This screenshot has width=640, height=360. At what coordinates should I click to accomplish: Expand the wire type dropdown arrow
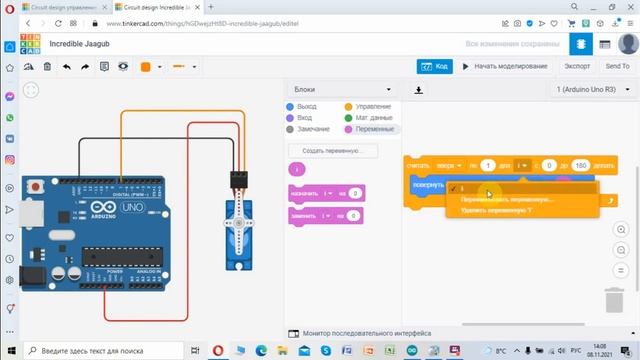pos(194,67)
